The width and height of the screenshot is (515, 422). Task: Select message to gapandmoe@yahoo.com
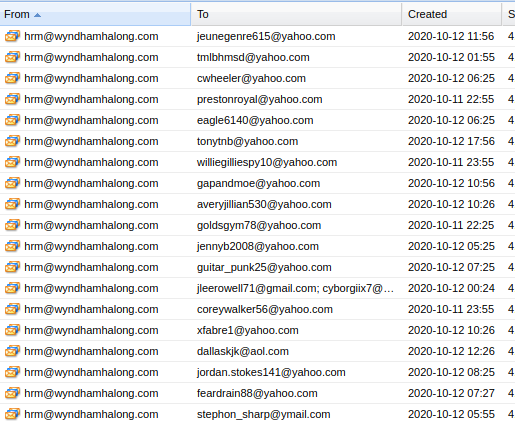point(257,183)
